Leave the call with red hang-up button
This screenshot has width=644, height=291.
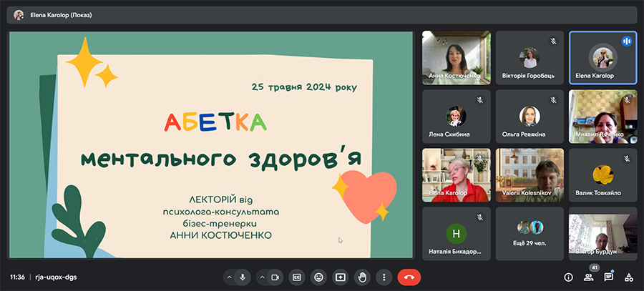coord(409,277)
